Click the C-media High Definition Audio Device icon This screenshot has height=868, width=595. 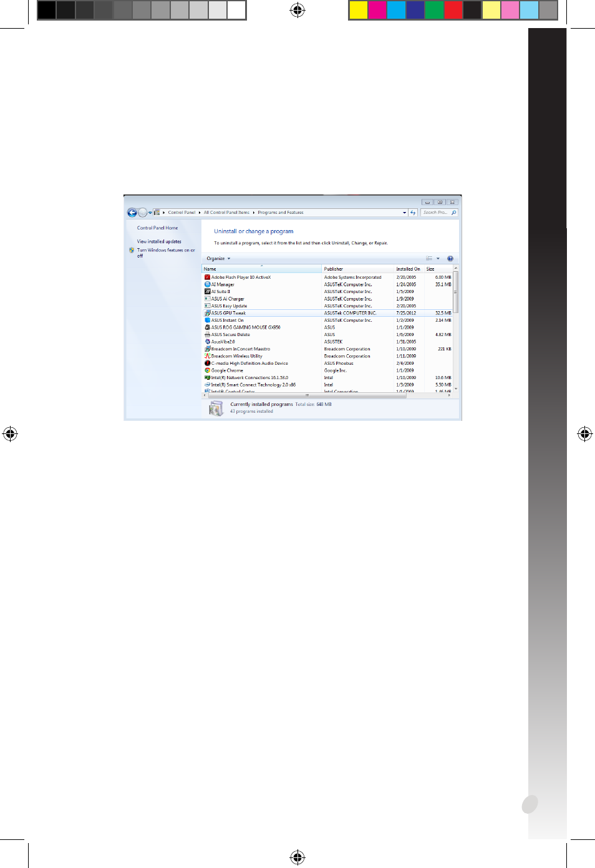click(x=208, y=364)
